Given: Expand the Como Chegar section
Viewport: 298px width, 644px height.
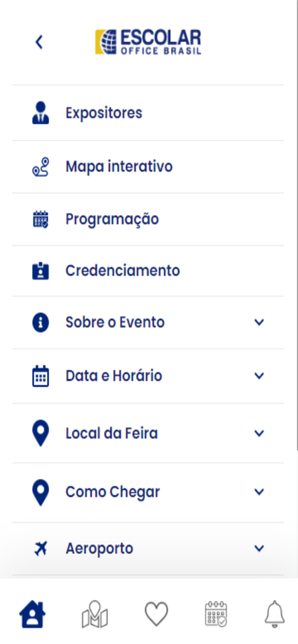Looking at the screenshot, I should [x=259, y=491].
